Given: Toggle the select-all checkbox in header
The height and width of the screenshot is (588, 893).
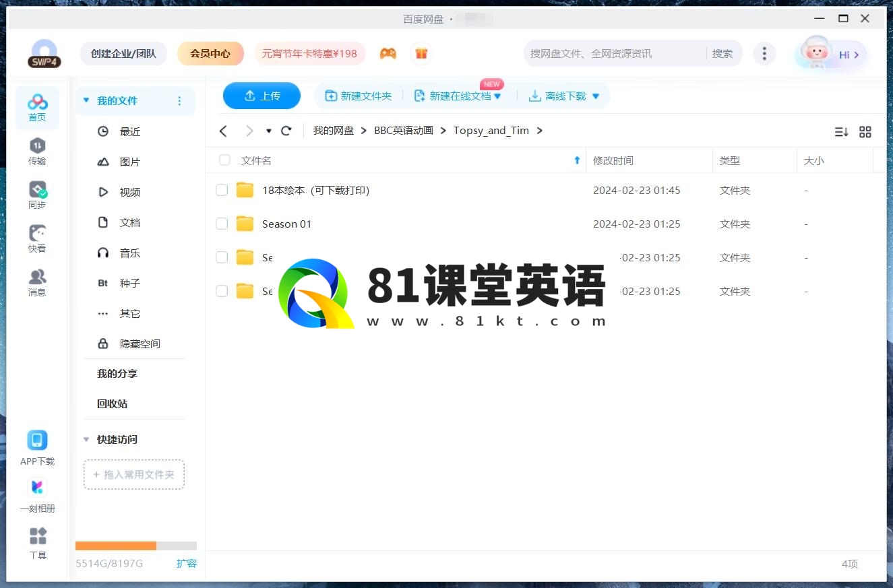Looking at the screenshot, I should [x=224, y=160].
